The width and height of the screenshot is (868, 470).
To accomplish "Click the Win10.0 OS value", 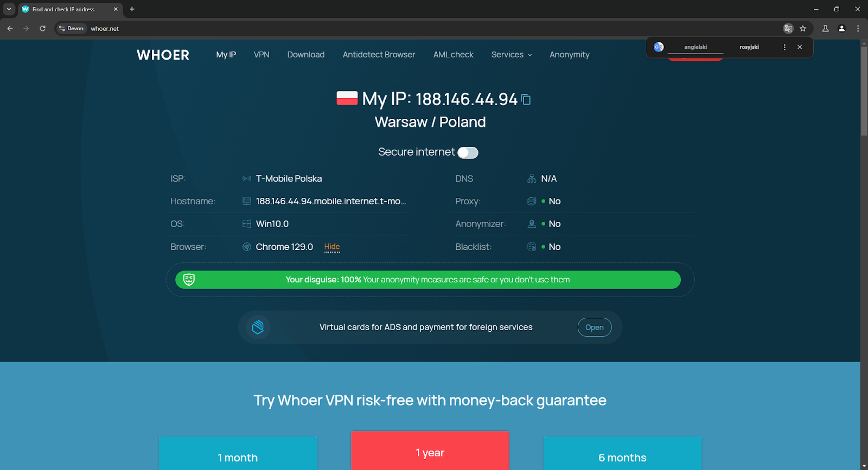I will click(x=272, y=224).
